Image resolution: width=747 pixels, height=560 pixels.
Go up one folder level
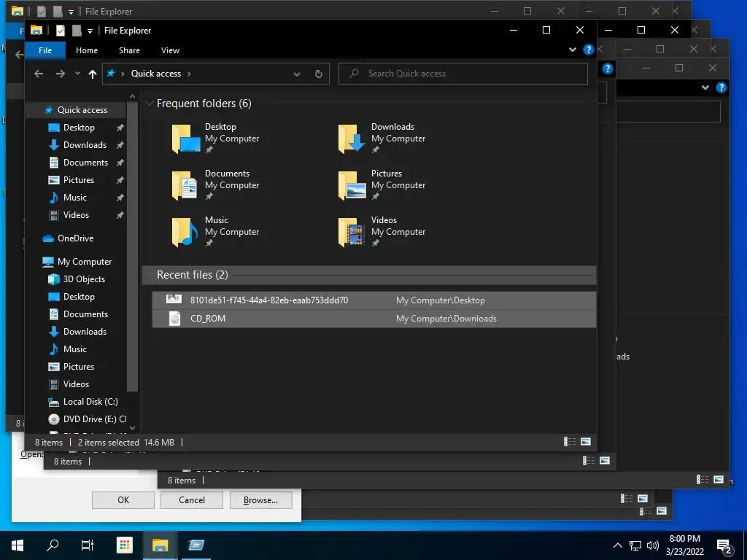(x=93, y=74)
